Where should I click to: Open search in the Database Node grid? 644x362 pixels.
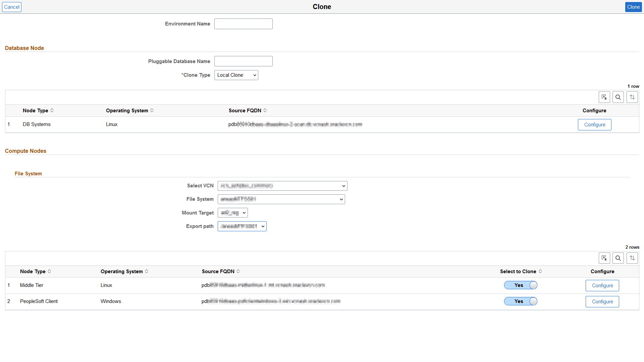618,97
